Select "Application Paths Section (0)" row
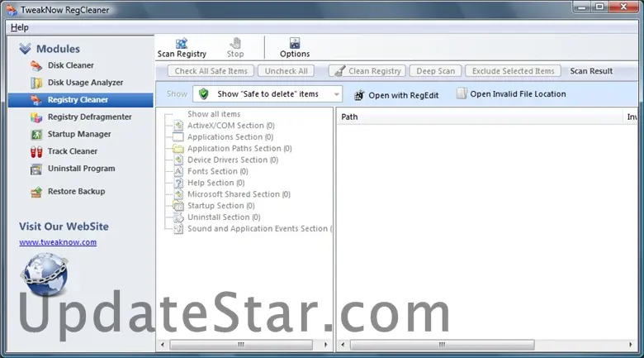This screenshot has width=644, height=358. (239, 149)
